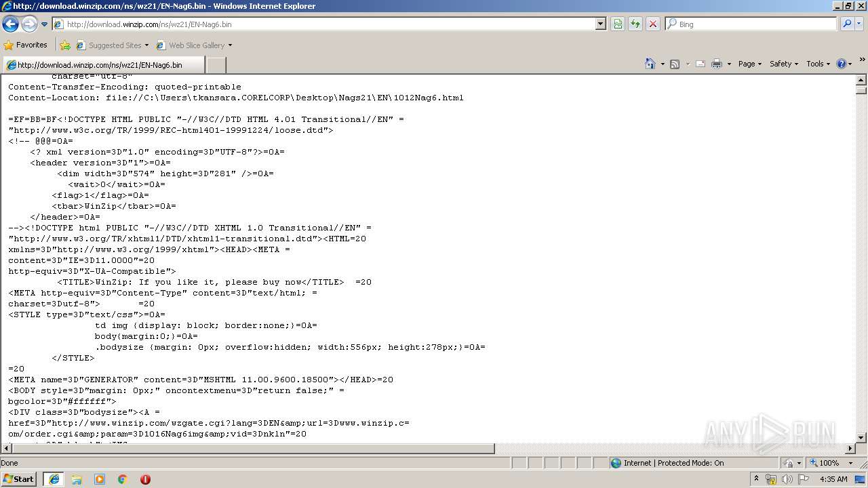Click inside the Bing search box
Image resolution: width=868 pixels, height=488 pixels.
(x=751, y=24)
